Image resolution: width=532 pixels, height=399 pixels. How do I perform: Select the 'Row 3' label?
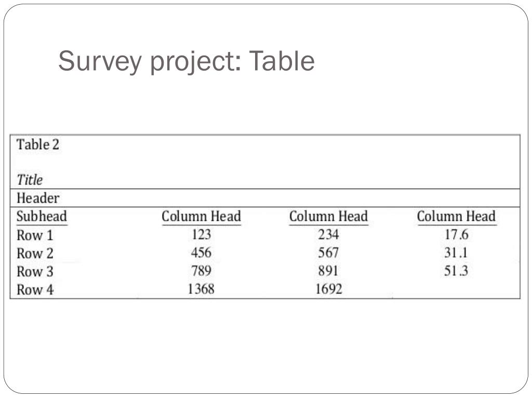pos(35,271)
